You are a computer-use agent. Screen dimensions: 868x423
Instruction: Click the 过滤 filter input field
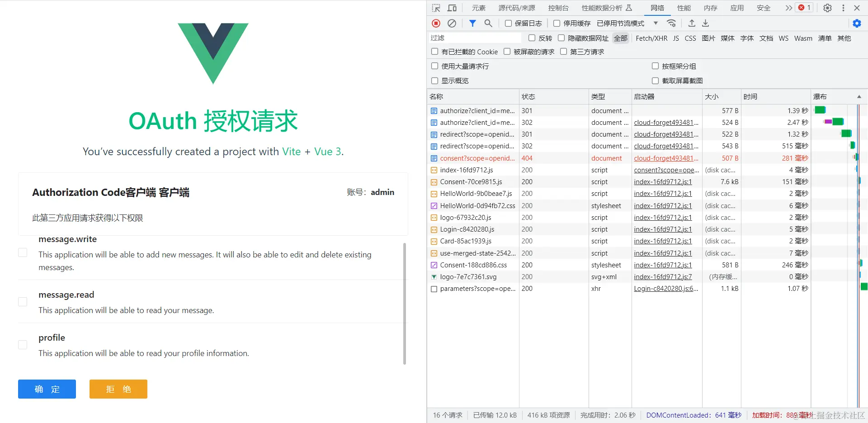[475, 38]
